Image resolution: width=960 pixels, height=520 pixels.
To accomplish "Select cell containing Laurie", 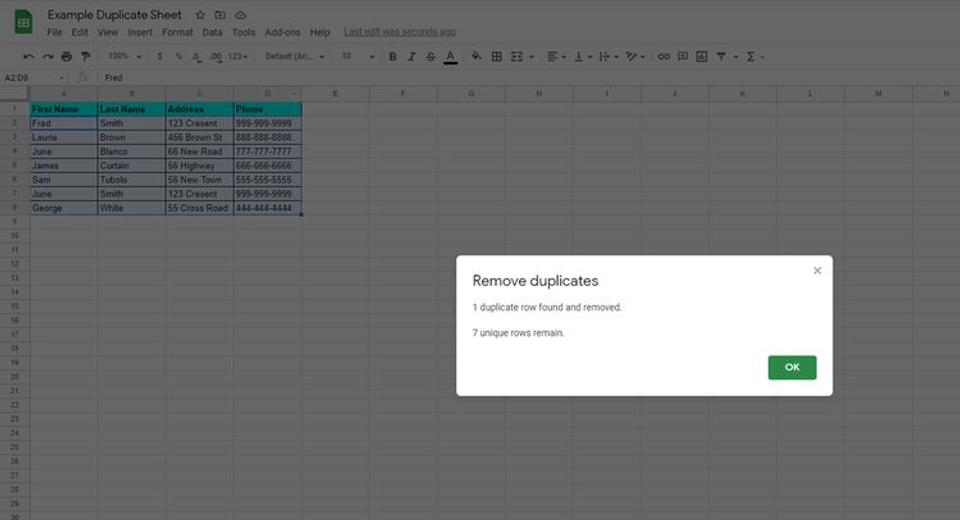I will point(64,137).
